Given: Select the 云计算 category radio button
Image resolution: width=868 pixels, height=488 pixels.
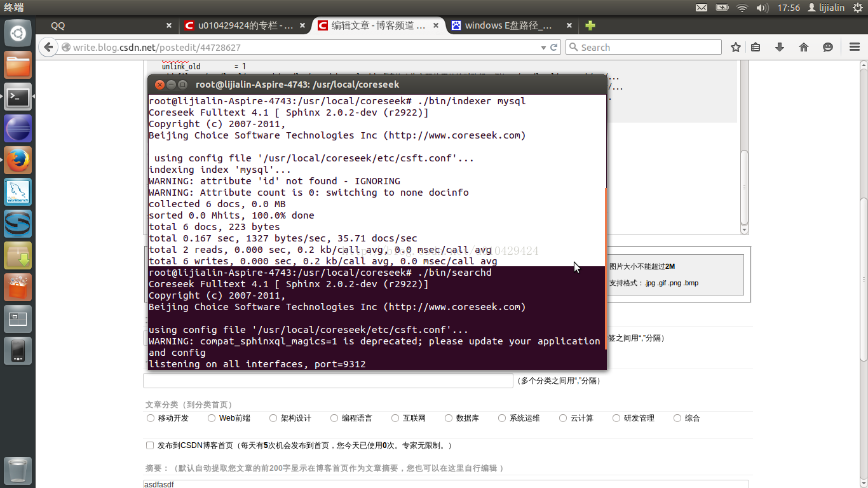Looking at the screenshot, I should (563, 418).
